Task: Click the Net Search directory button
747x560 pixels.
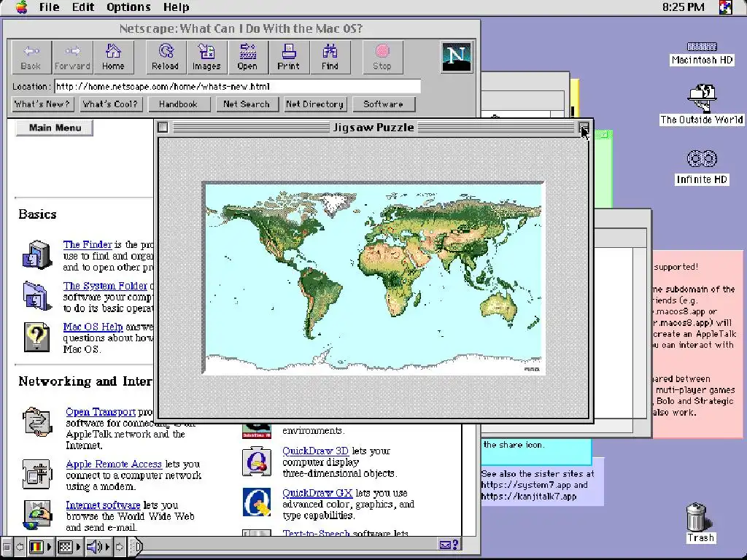Action: [x=247, y=104]
